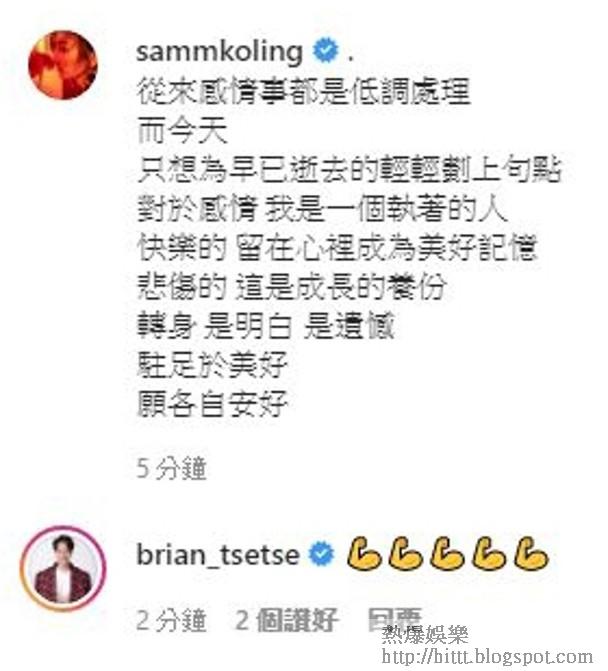
Task: Open sammkoling's profile picture
Action: (63, 65)
